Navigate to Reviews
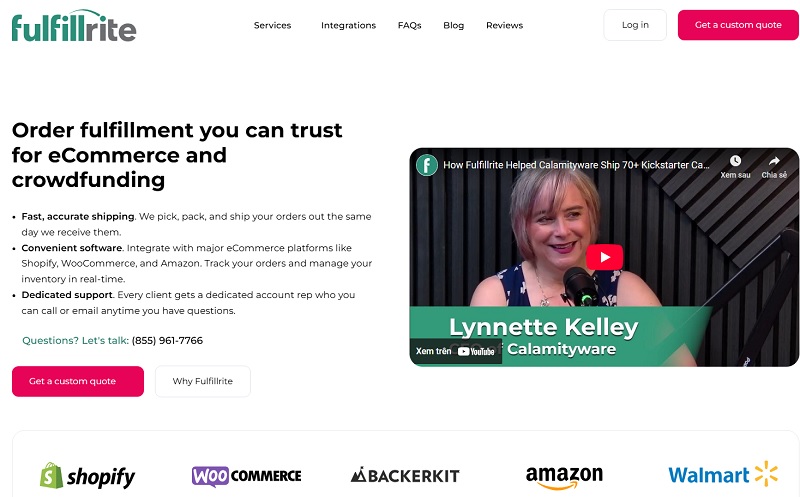 pos(505,25)
